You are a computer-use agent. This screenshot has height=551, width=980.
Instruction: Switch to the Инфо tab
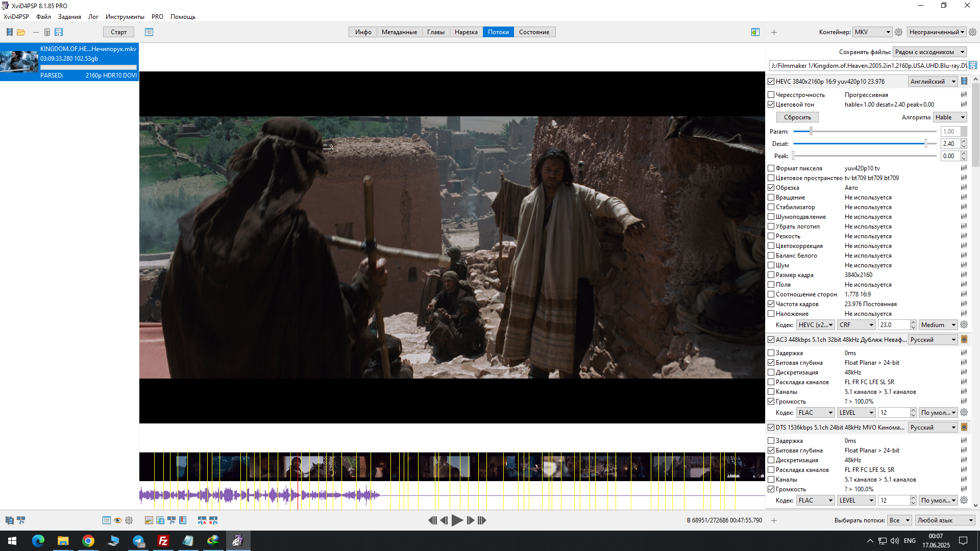(x=363, y=32)
